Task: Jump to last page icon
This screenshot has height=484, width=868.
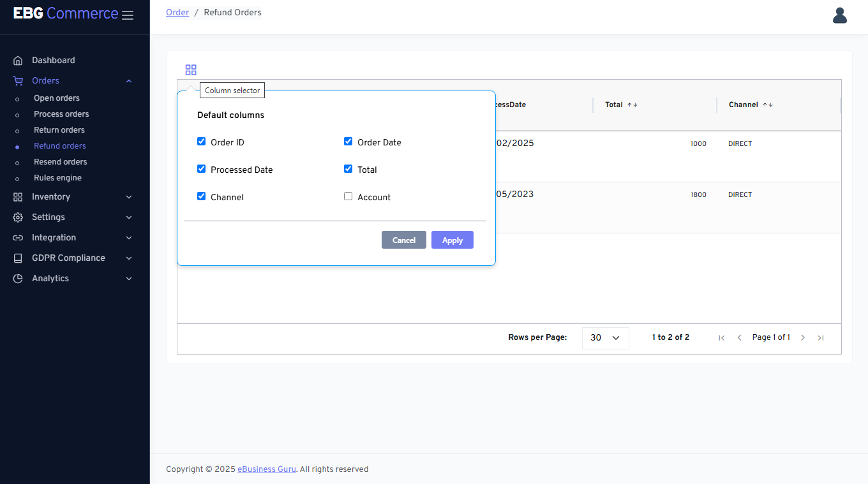Action: (821, 338)
